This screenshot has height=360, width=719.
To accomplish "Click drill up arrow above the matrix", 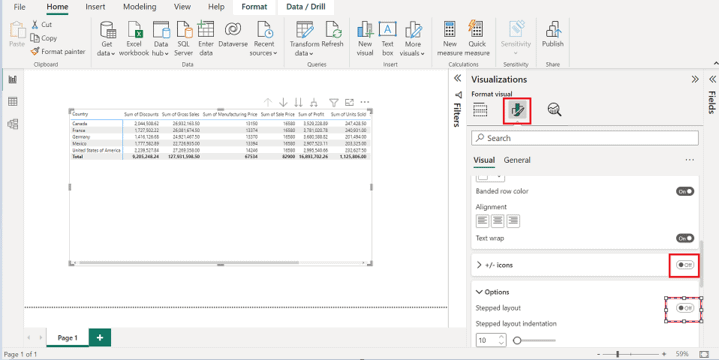I will tap(268, 102).
